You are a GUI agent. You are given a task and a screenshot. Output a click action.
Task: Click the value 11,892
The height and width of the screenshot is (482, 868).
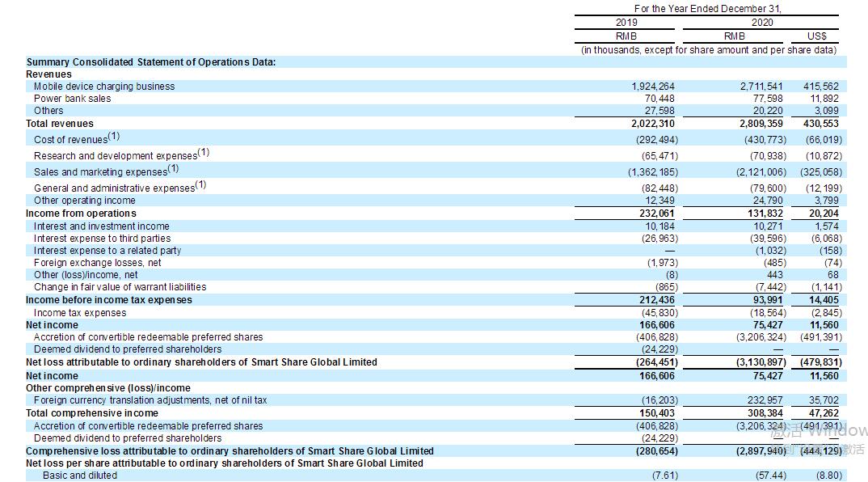click(x=824, y=99)
